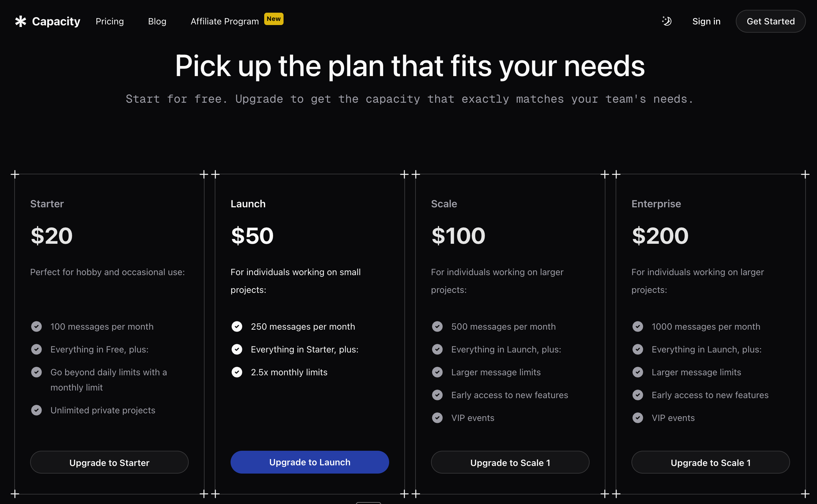Click the blue Upgrade to Launch button
817x504 pixels.
coord(310,462)
